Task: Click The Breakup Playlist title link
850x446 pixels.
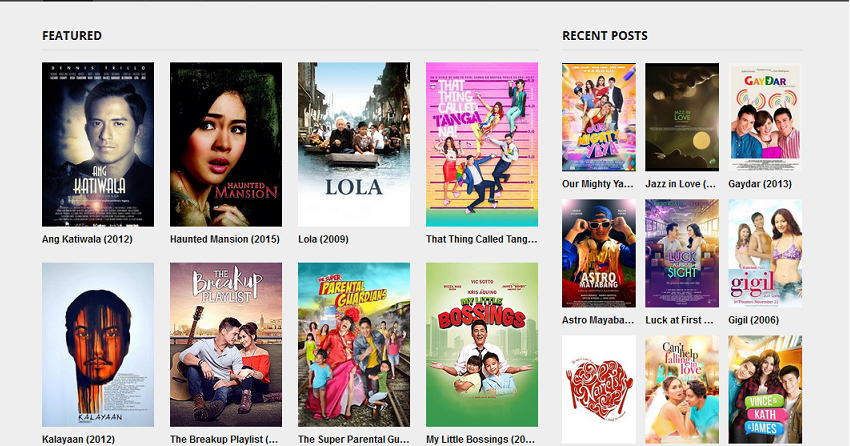Action: coord(224,439)
